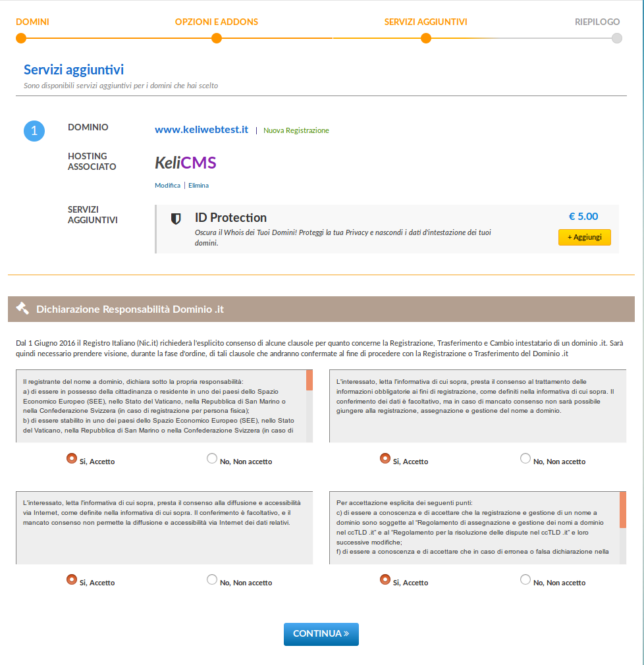The image size is (644, 665).
Task: Select 'No, Non accetto' for registrant responsibility clause
Action: tap(211, 458)
